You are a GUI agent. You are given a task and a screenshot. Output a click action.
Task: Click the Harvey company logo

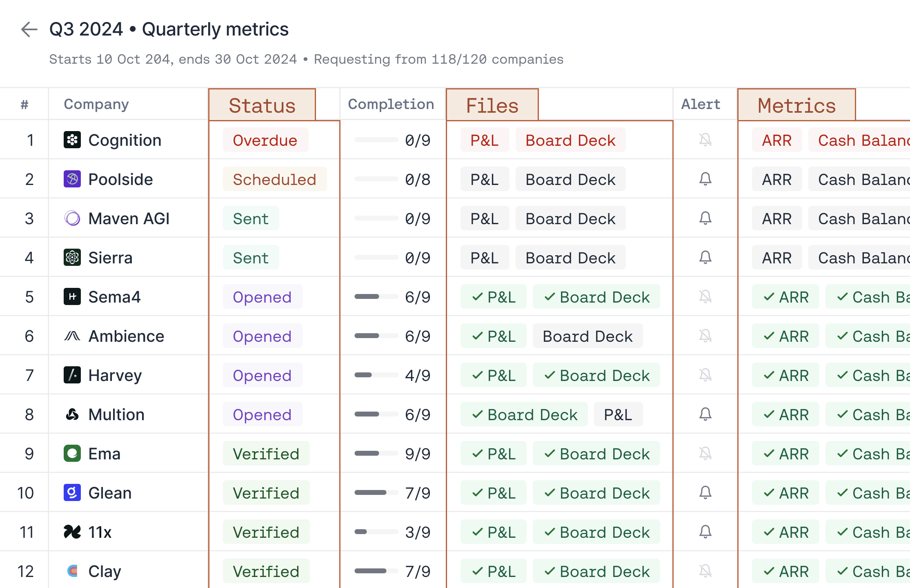[x=72, y=375]
